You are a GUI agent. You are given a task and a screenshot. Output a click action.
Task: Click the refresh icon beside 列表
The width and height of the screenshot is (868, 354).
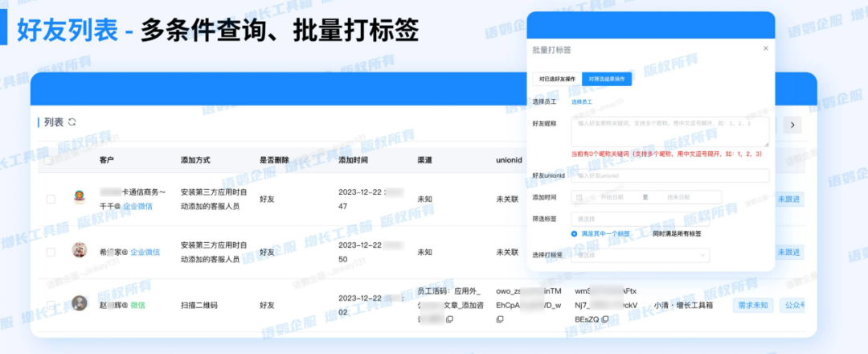click(x=72, y=122)
